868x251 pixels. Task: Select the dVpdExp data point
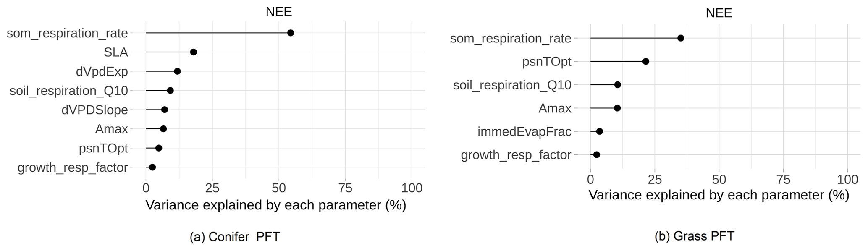pyautogui.click(x=177, y=71)
